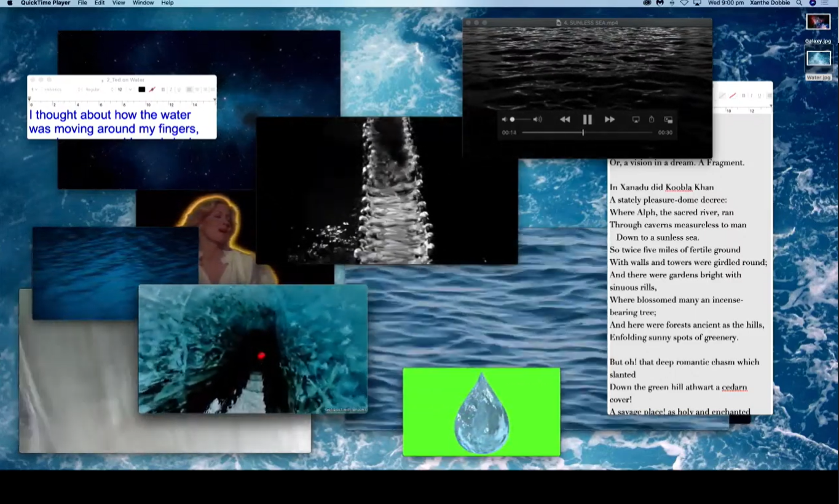Open Notification Center from the menu bar
This screenshot has height=504, width=839.
826,3
